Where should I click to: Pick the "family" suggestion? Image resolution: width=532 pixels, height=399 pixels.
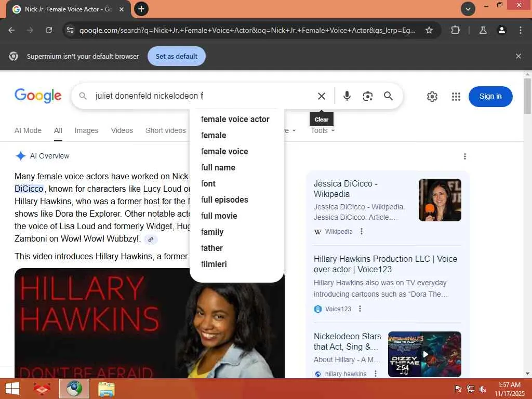[x=236, y=232]
